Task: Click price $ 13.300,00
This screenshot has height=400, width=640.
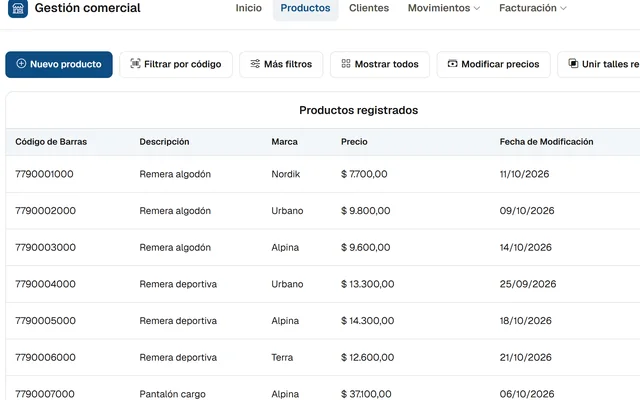Action: pyautogui.click(x=368, y=284)
